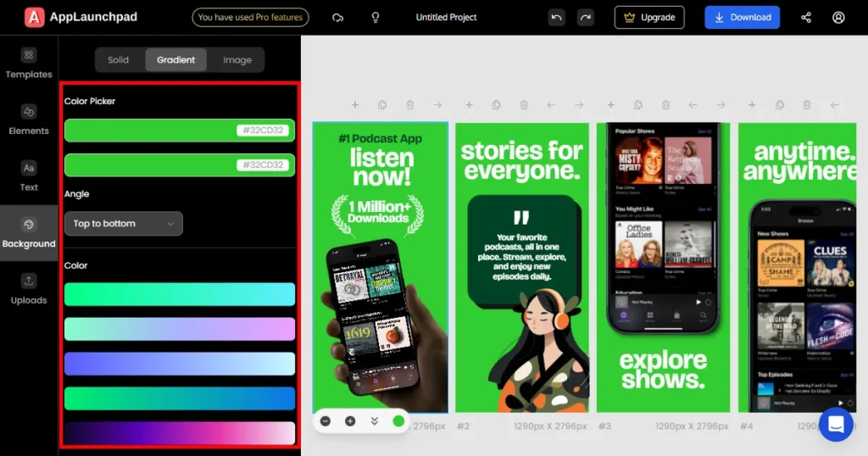The image size is (868, 456).
Task: Click the '#1 Podcast App' heading
Action: coord(381,138)
